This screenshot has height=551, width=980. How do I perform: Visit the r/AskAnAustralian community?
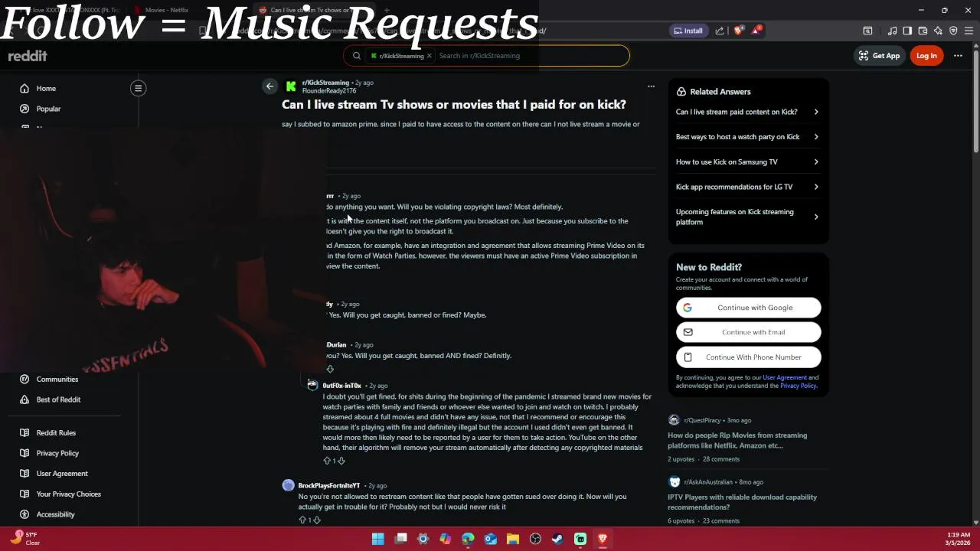pos(708,482)
